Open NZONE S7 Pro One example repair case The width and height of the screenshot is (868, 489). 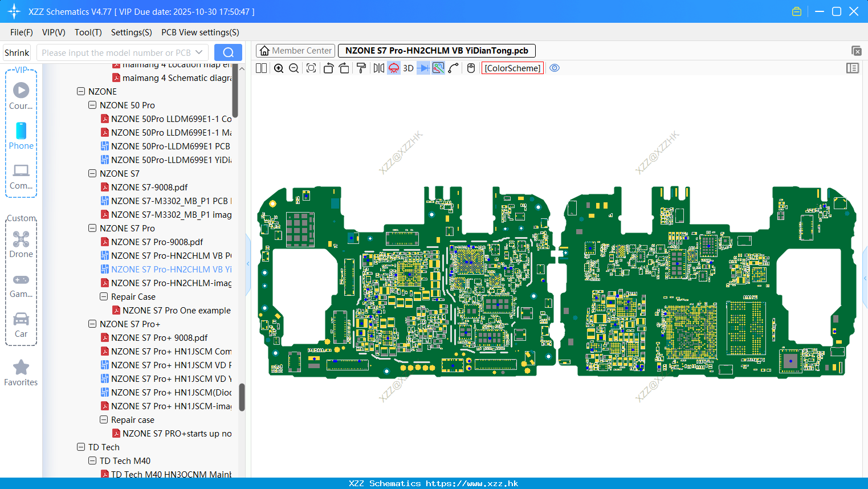coord(172,310)
